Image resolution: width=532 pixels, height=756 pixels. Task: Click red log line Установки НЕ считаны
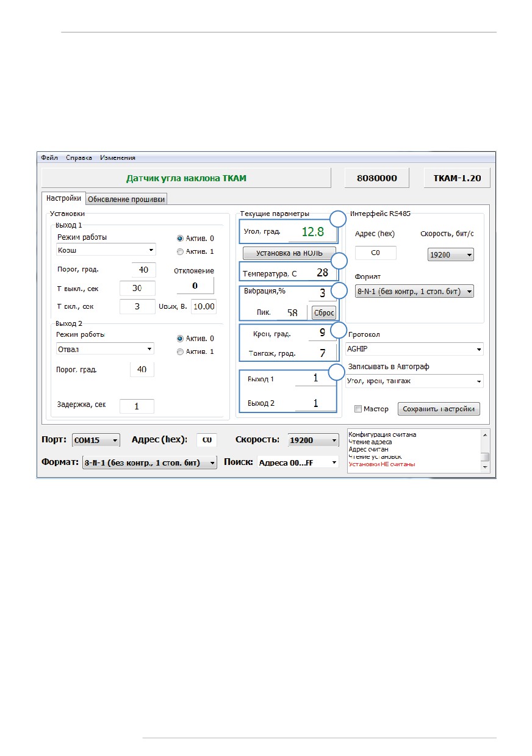[382, 464]
